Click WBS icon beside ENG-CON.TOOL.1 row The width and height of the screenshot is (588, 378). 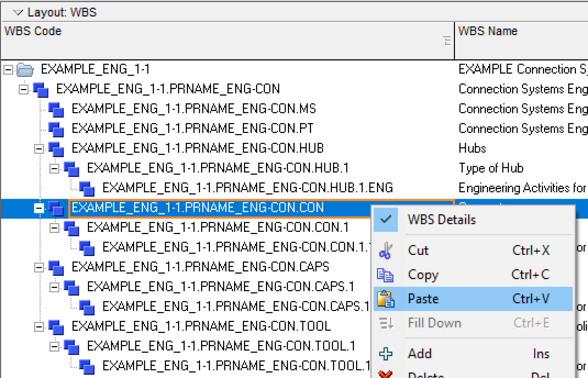click(x=72, y=347)
